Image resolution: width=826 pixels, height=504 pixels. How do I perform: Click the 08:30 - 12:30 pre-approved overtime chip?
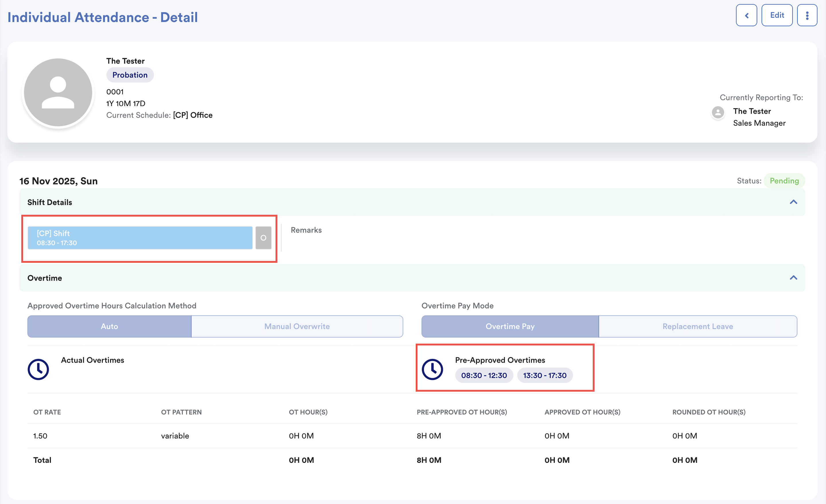click(x=484, y=375)
